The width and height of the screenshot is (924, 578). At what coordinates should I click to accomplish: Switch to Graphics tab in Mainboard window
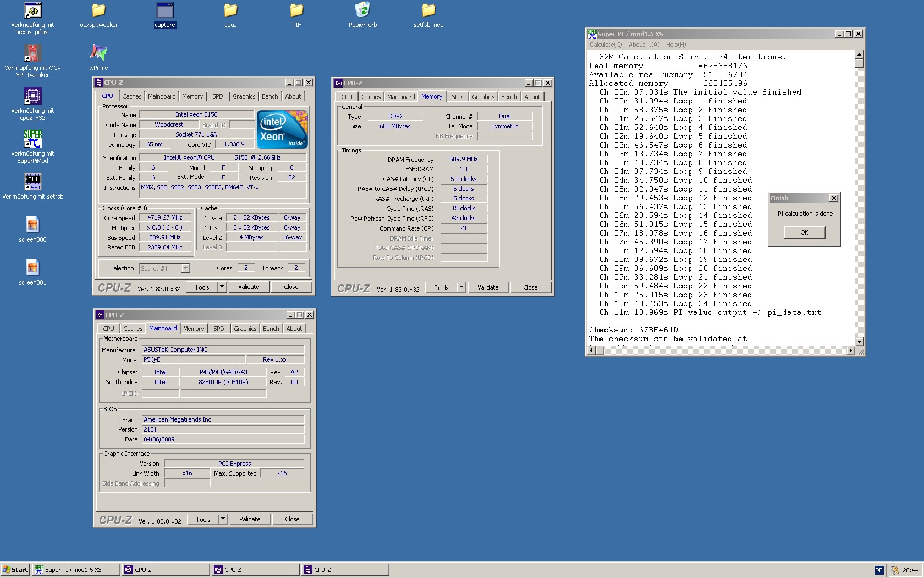pyautogui.click(x=245, y=329)
